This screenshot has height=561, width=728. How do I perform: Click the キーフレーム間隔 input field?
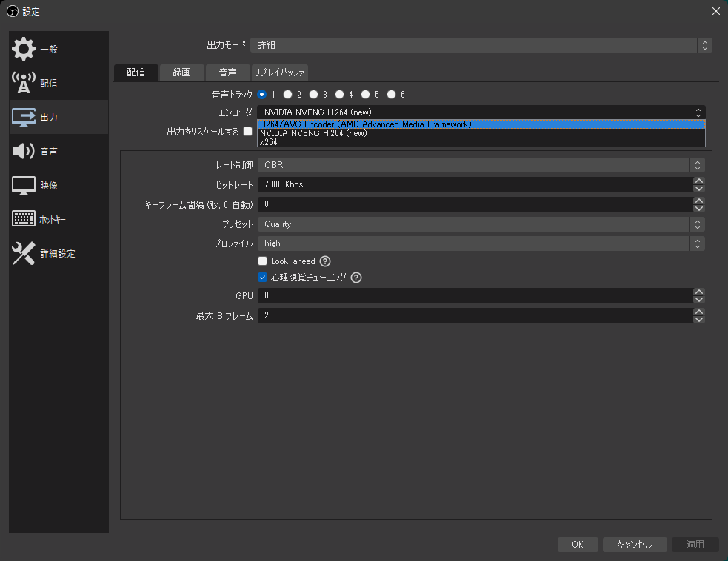tap(475, 204)
